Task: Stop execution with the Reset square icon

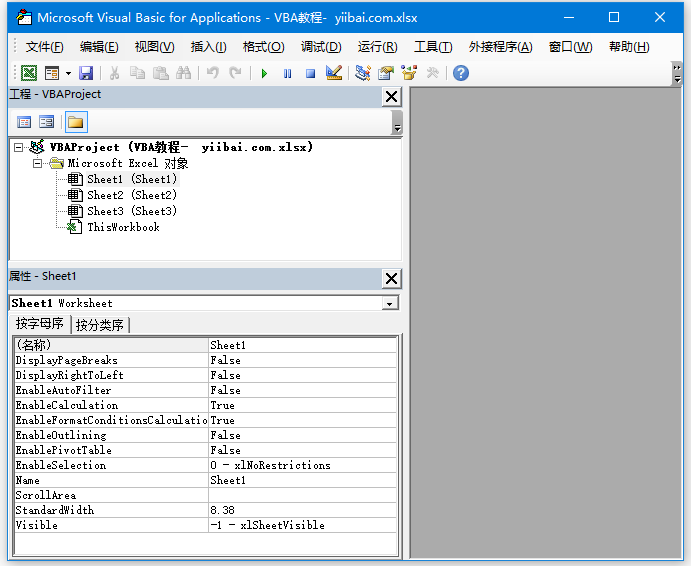Action: point(310,73)
